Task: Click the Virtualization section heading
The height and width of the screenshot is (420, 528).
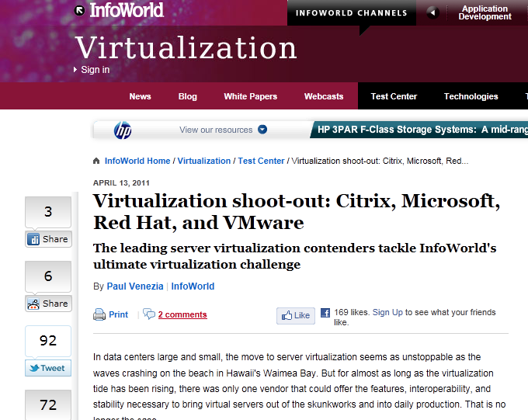Action: 186,48
